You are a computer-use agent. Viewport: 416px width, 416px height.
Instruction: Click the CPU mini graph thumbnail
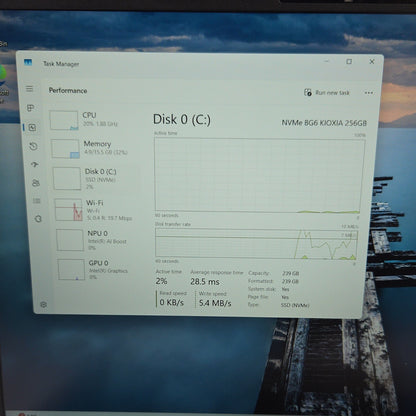click(64, 120)
